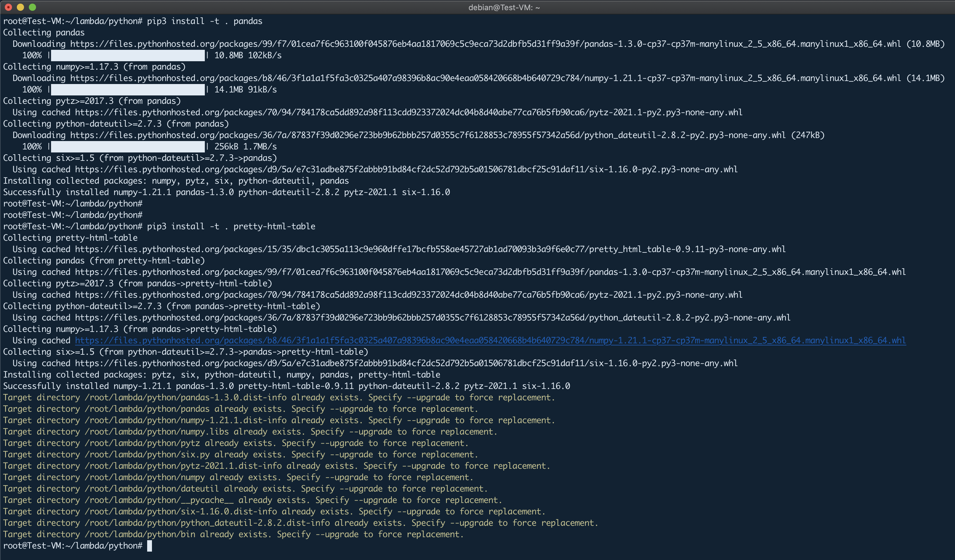Click the warning about python/bin directory
The image size is (955, 560).
coord(233,534)
